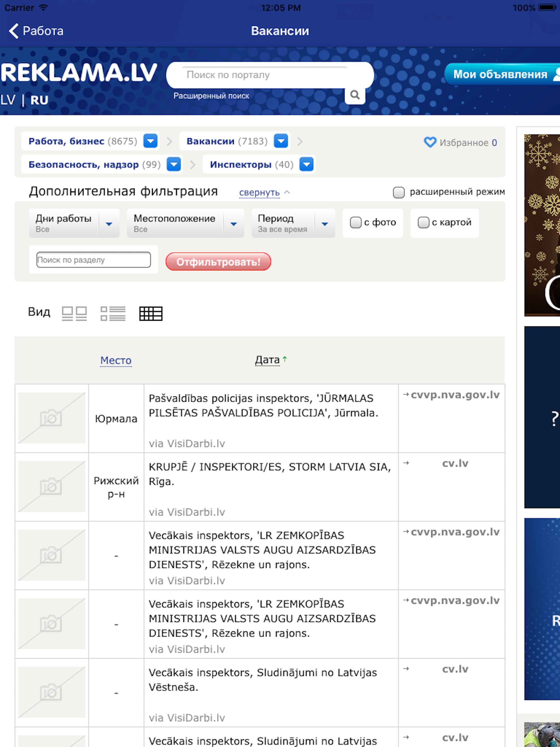This screenshot has height=747, width=560.
Task: Switch to table view icon
Action: click(151, 313)
